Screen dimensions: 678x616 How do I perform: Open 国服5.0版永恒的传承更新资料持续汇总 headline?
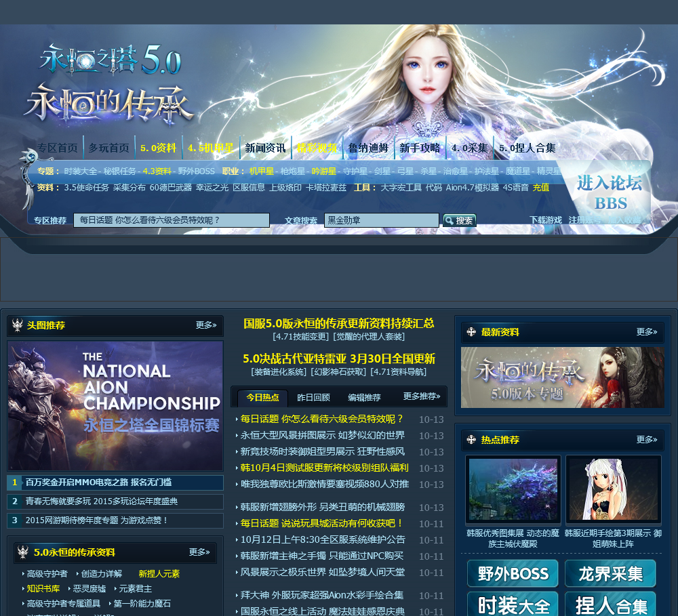[338, 323]
